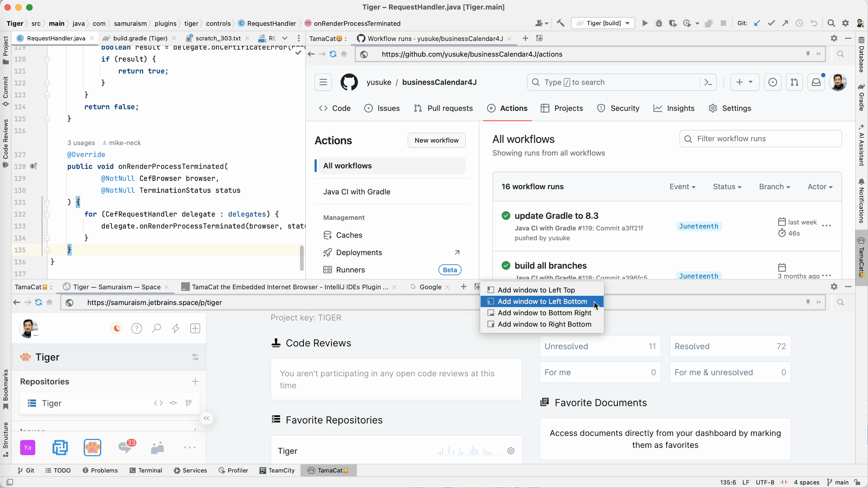Open the run with coverage dropdown arrow
The width and height of the screenshot is (868, 488).
697,24
